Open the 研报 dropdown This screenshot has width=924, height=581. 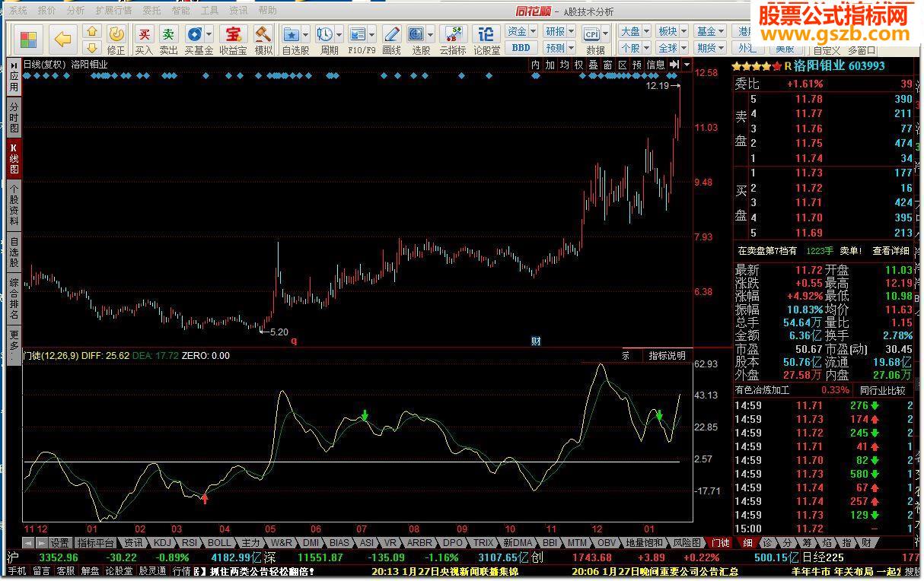[559, 31]
